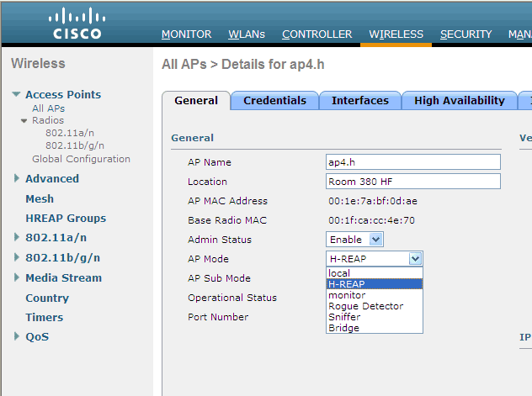
Task: Select monitor in AP Mode list
Action: (x=375, y=295)
